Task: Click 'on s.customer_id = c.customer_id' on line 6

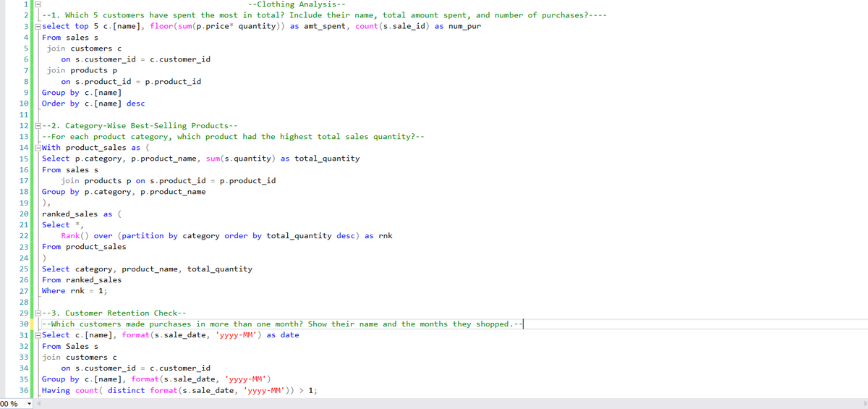Action: 136,59
